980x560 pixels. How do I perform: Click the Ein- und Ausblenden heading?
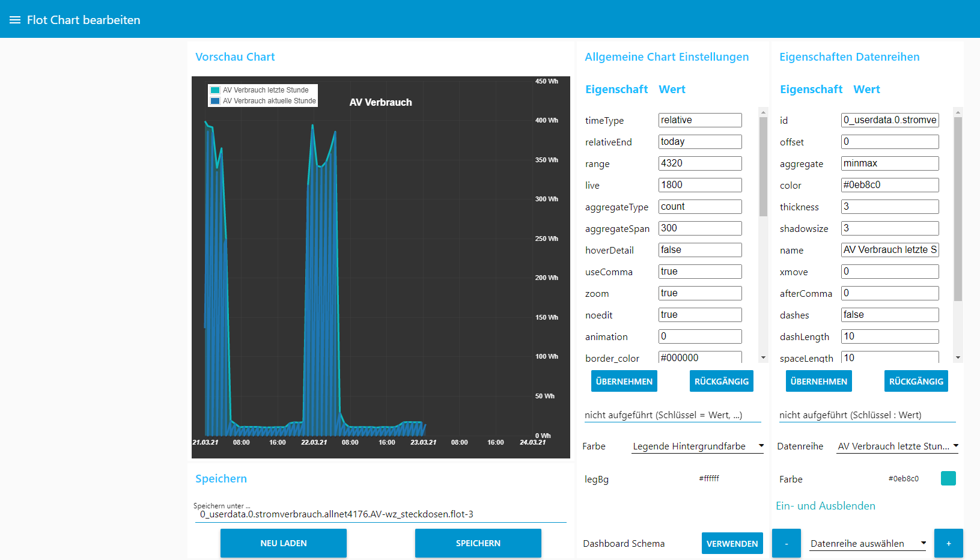826,506
